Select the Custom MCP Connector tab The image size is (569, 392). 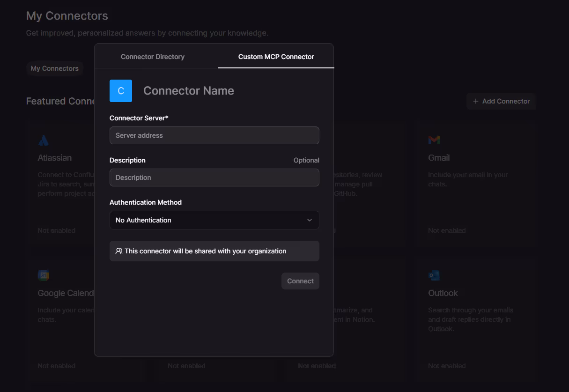(275, 56)
